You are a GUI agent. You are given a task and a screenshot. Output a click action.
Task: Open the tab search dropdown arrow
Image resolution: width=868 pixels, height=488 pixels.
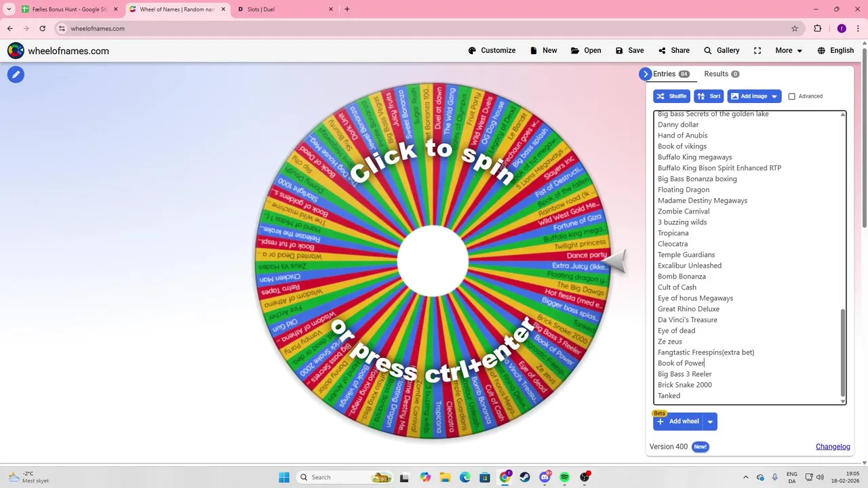coord(9,9)
